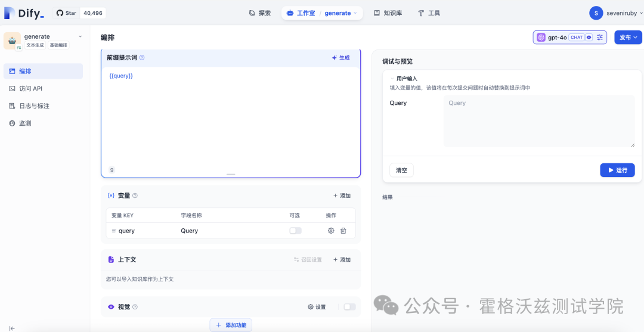The image size is (644, 332).
Task: Click the 生成 prompt generator button
Action: pyautogui.click(x=341, y=58)
